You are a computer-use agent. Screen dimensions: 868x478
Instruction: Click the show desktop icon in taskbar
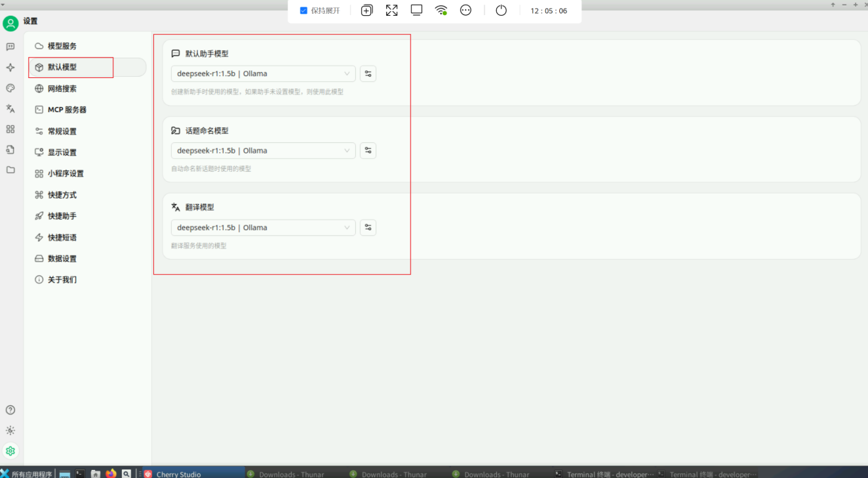coord(65,473)
